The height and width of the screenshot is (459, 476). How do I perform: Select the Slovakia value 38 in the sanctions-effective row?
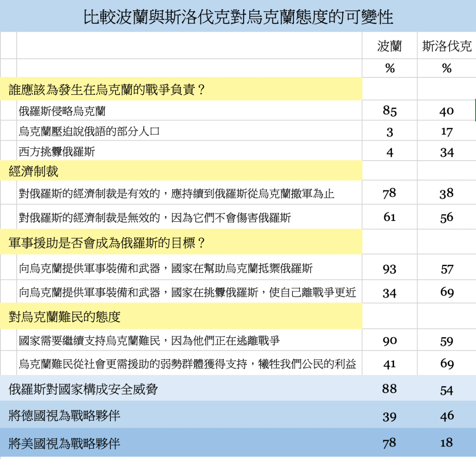point(446,193)
